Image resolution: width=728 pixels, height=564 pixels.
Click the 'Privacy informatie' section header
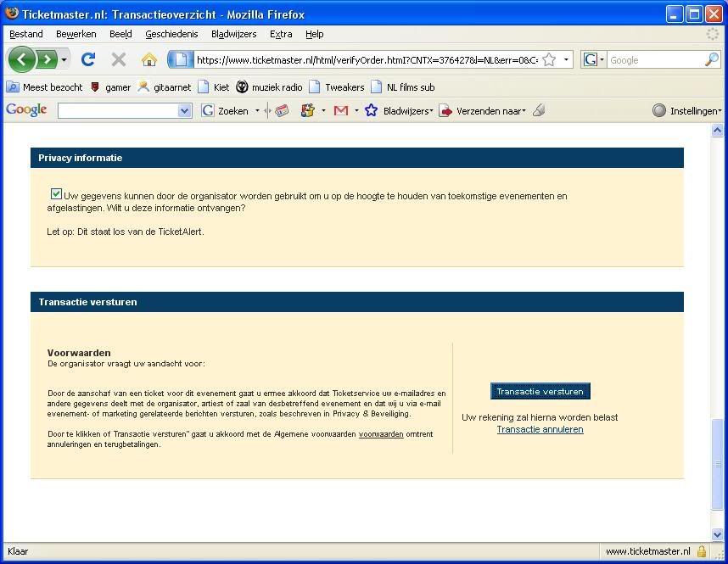357,158
